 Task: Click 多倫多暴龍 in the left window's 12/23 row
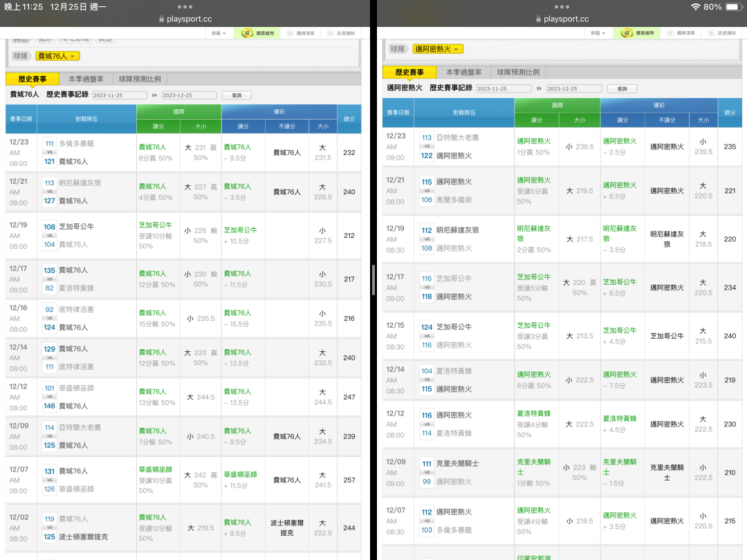pos(76,143)
